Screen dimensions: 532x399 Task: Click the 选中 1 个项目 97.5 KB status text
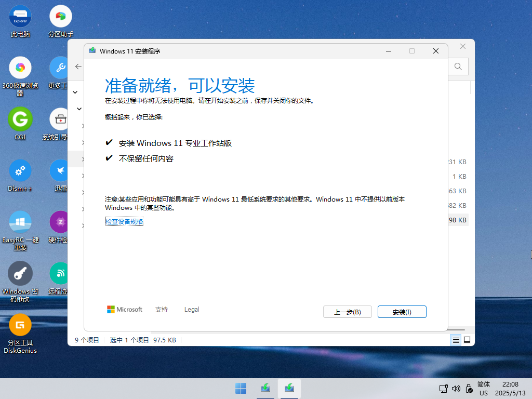point(143,340)
